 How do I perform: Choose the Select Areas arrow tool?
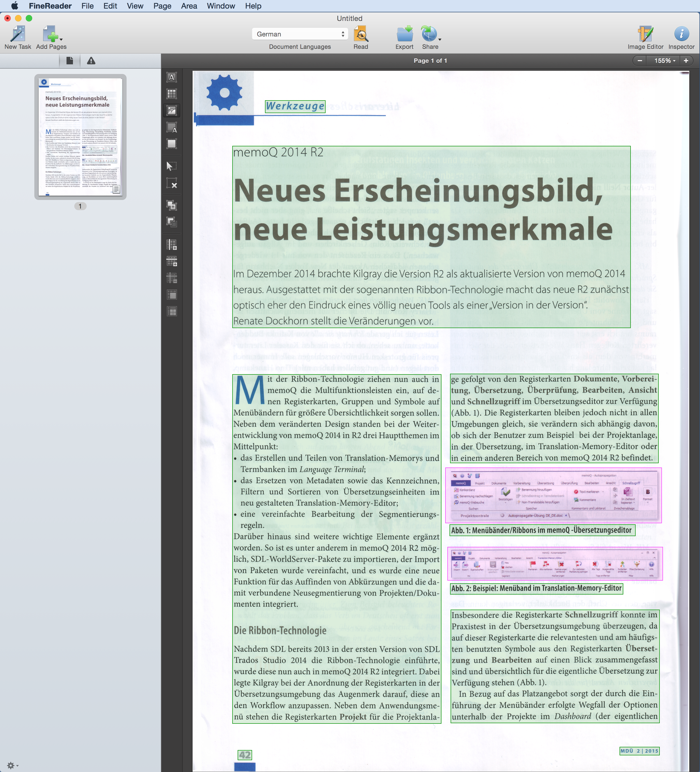point(172,166)
